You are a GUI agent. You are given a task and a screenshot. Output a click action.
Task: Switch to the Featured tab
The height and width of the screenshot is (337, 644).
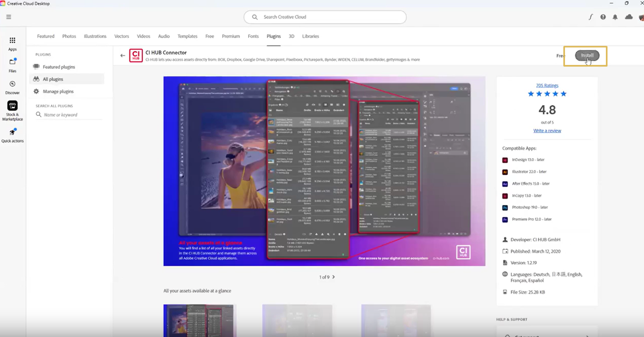click(x=46, y=36)
